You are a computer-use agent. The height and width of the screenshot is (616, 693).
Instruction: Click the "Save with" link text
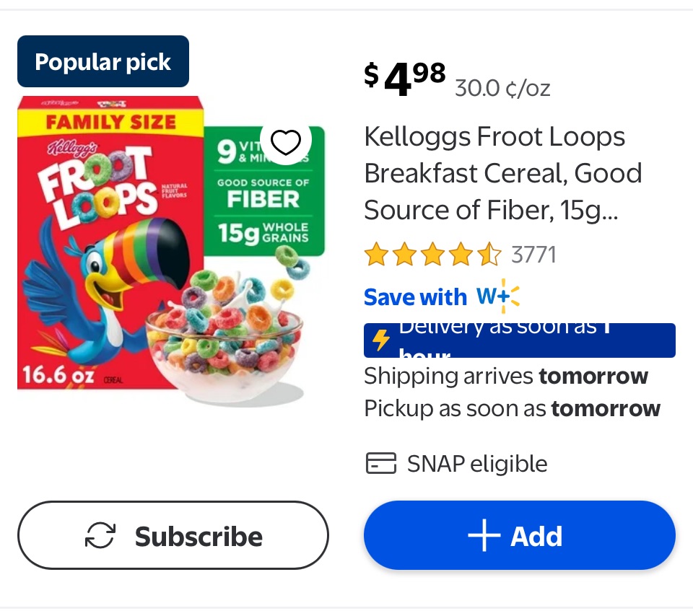tap(415, 297)
